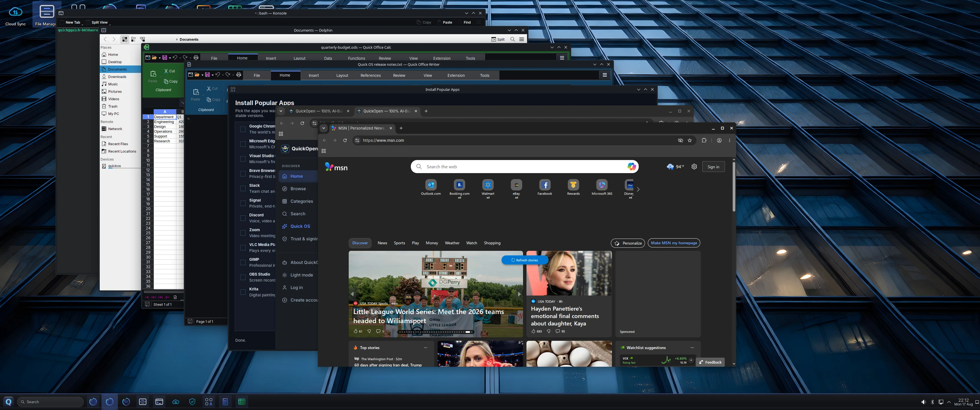The width and height of the screenshot is (980, 410).
Task: Click the profile avatar icon in MSN browser toolbar
Action: [719, 140]
